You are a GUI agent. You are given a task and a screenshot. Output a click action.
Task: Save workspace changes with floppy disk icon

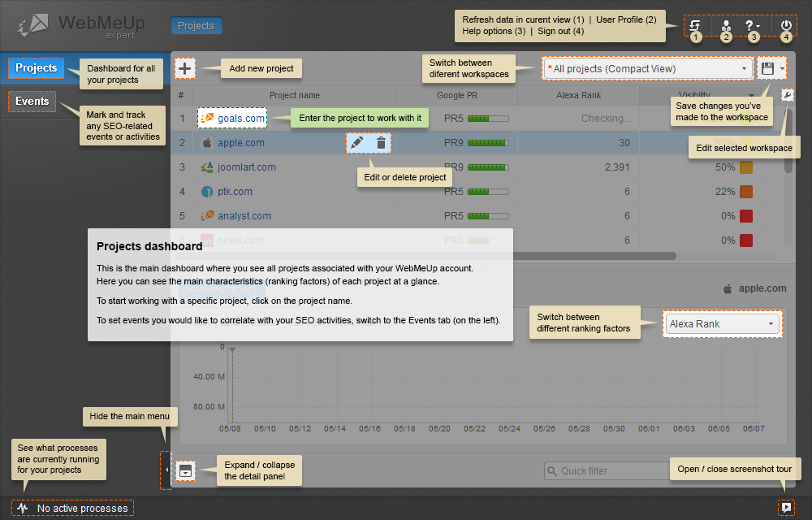click(767, 68)
